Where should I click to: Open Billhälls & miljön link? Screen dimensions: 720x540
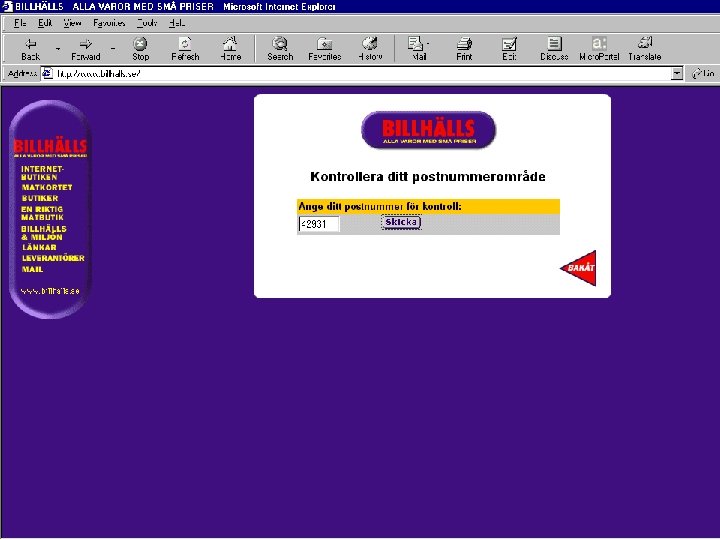tap(44, 233)
